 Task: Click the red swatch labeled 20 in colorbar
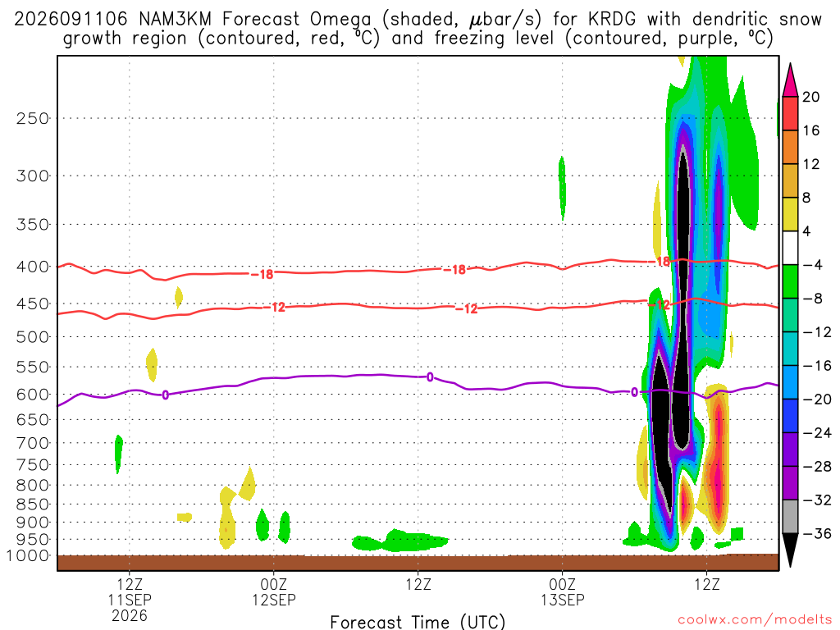(790, 113)
